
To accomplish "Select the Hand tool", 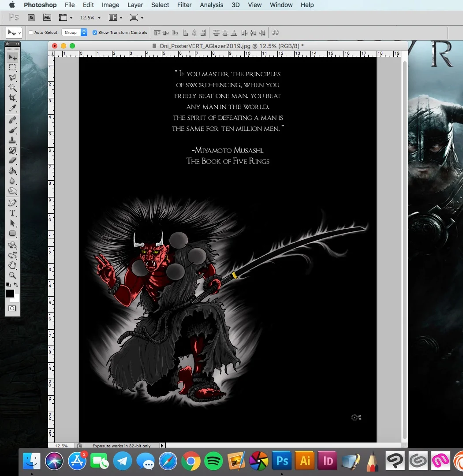I will pyautogui.click(x=12, y=265).
